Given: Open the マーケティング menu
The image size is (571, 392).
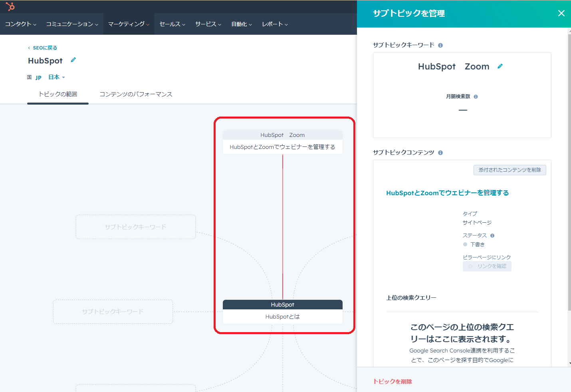Looking at the screenshot, I should (x=129, y=24).
